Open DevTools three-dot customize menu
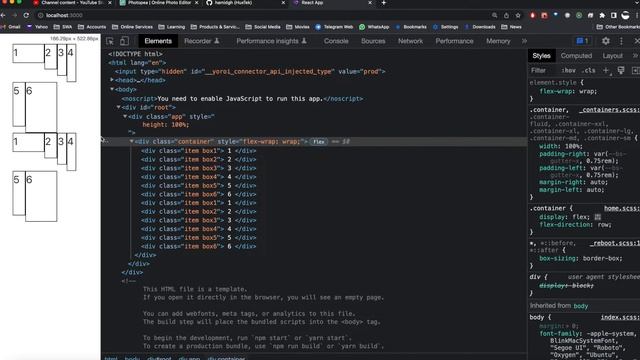The width and height of the screenshot is (640, 360). 621,41
